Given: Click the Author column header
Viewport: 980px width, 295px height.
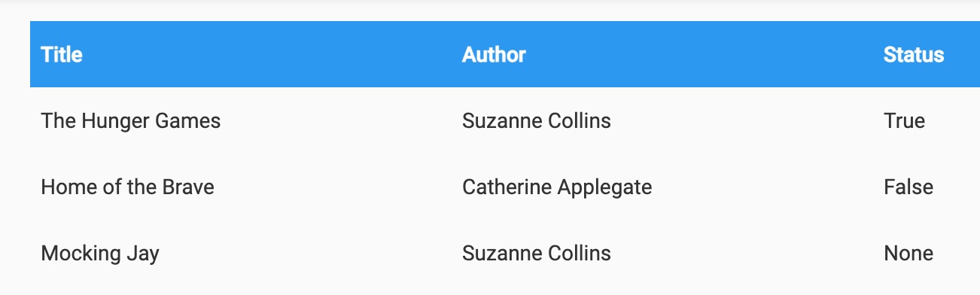Looking at the screenshot, I should point(494,55).
